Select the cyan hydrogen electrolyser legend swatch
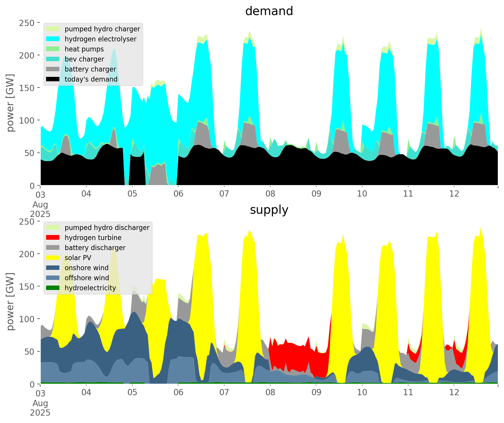The width and height of the screenshot is (504, 423). click(53, 39)
